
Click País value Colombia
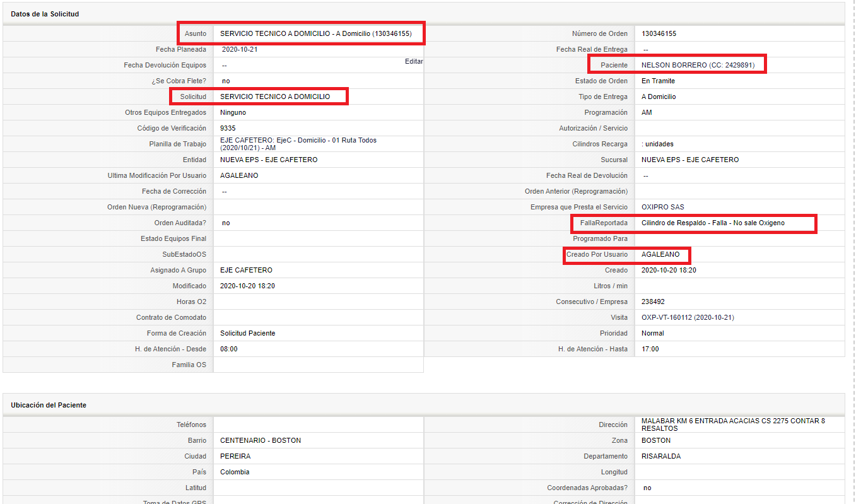click(235, 472)
